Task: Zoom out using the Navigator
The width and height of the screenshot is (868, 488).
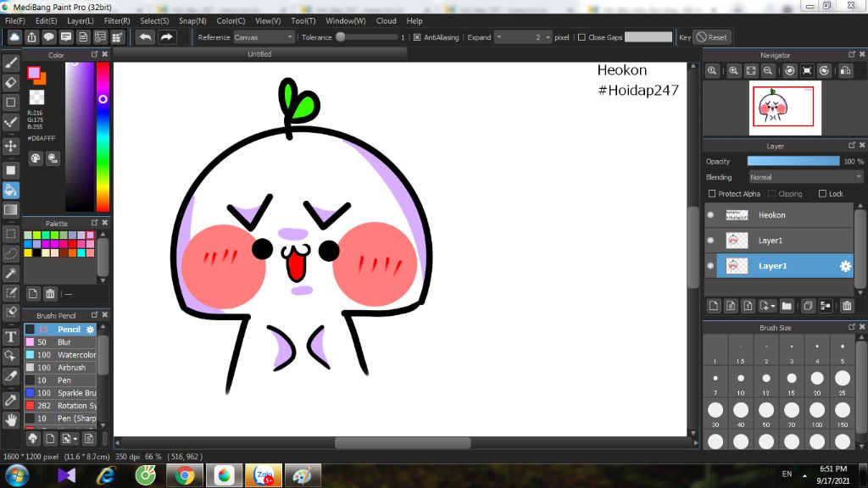Action: click(768, 71)
